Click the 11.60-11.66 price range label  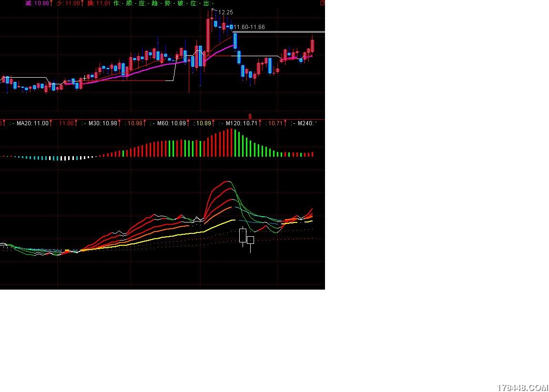[x=249, y=27]
